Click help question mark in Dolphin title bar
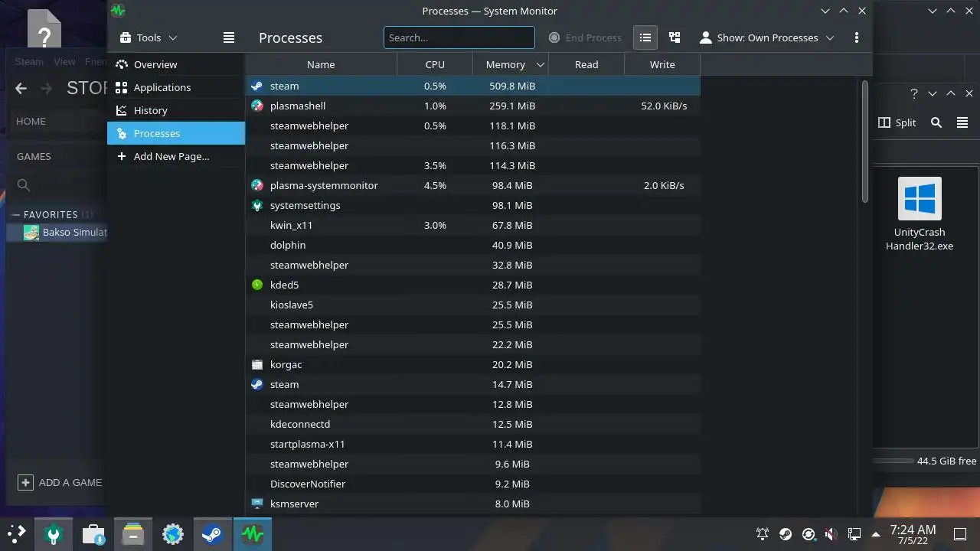980x551 pixels. tap(914, 93)
